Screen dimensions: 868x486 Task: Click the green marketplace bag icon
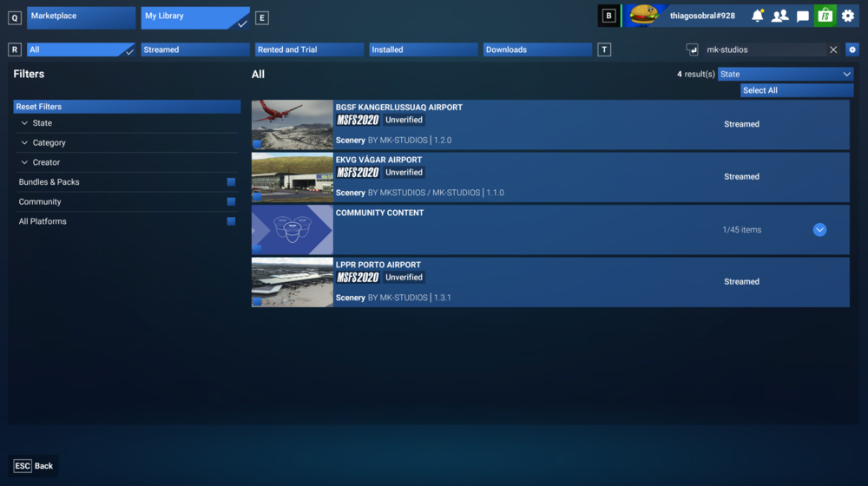(825, 16)
